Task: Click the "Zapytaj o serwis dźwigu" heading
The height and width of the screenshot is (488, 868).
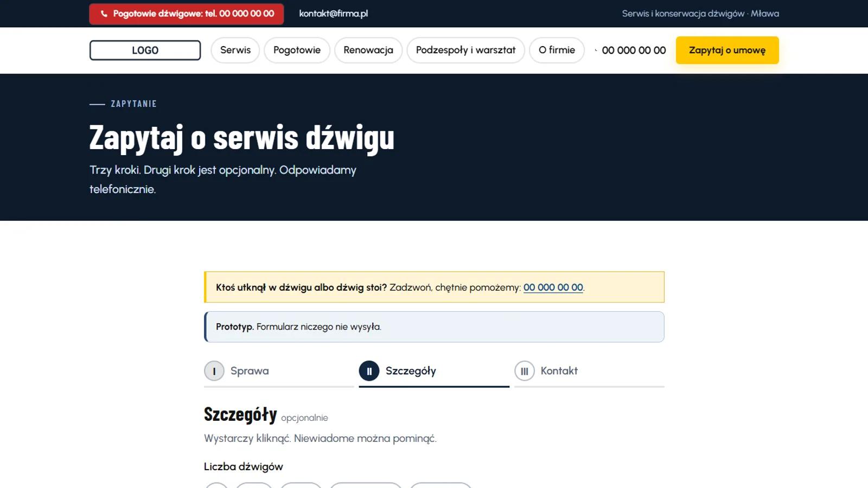Action: click(242, 137)
